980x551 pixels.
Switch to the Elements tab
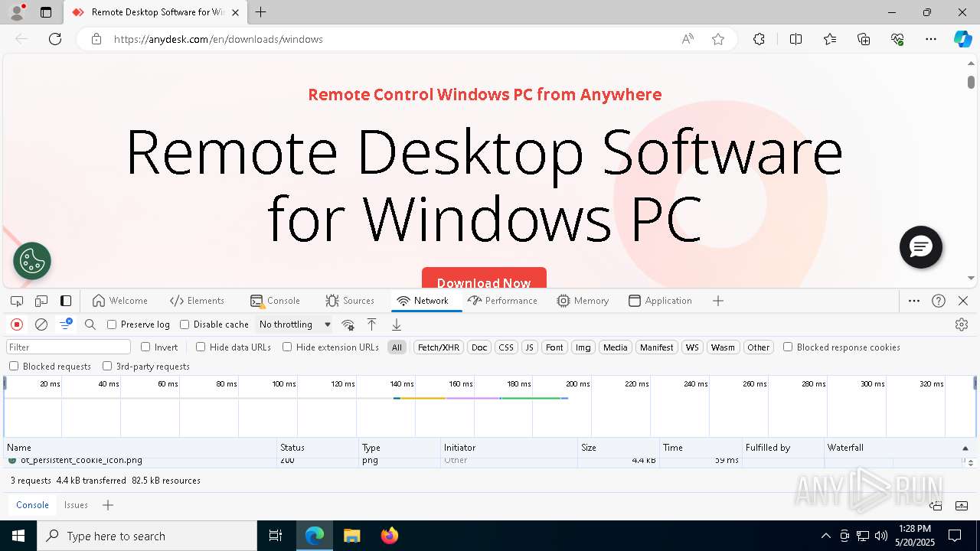[x=198, y=301]
